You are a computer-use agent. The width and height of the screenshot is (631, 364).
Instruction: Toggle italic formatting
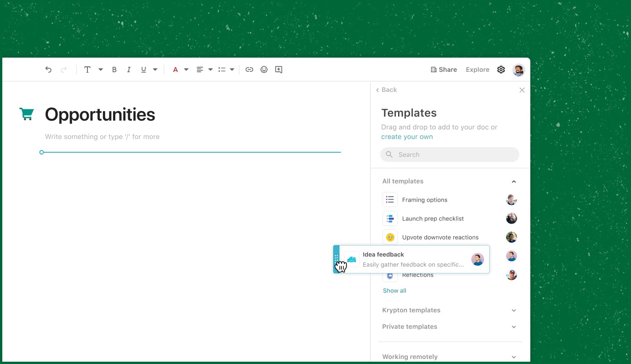pos(129,70)
